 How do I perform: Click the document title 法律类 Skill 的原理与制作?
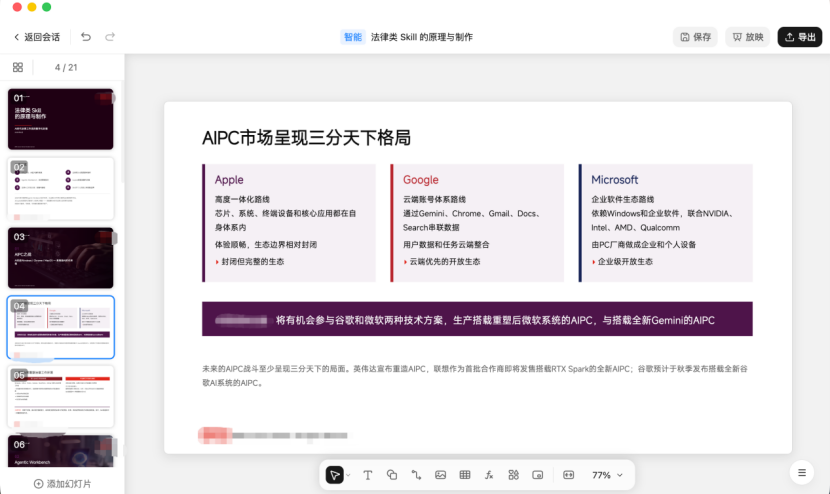point(422,37)
